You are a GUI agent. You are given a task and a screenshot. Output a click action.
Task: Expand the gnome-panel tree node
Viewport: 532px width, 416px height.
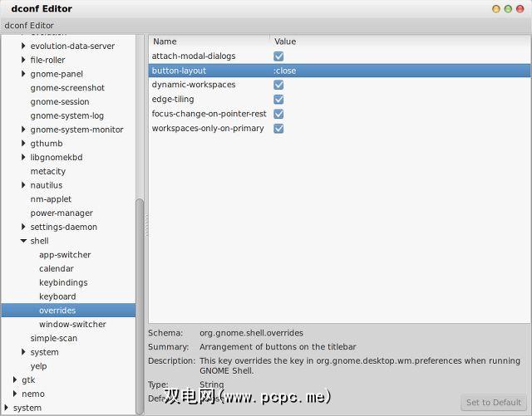tap(23, 74)
